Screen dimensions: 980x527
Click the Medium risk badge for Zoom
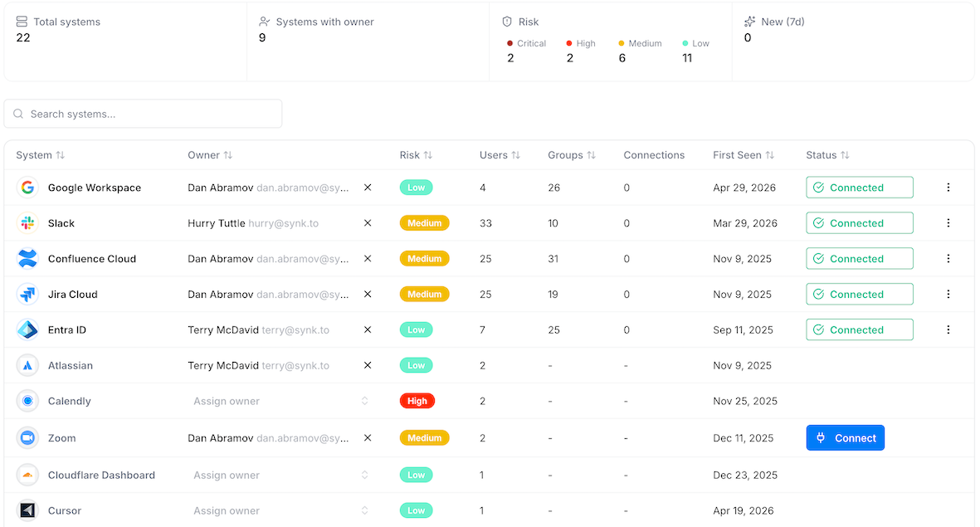coord(424,438)
